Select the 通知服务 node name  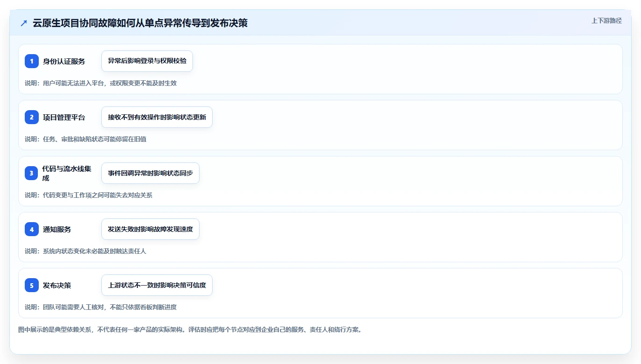tap(57, 229)
